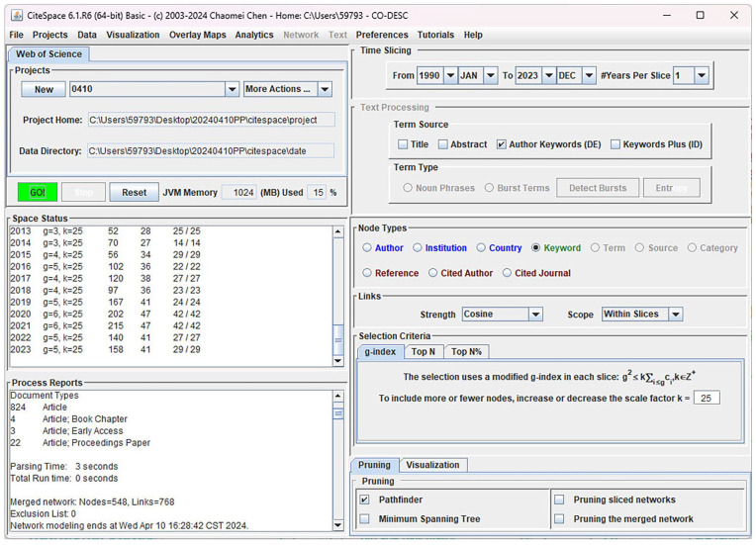Switch to the g-index tab
The image size is (756, 545).
pyautogui.click(x=380, y=352)
